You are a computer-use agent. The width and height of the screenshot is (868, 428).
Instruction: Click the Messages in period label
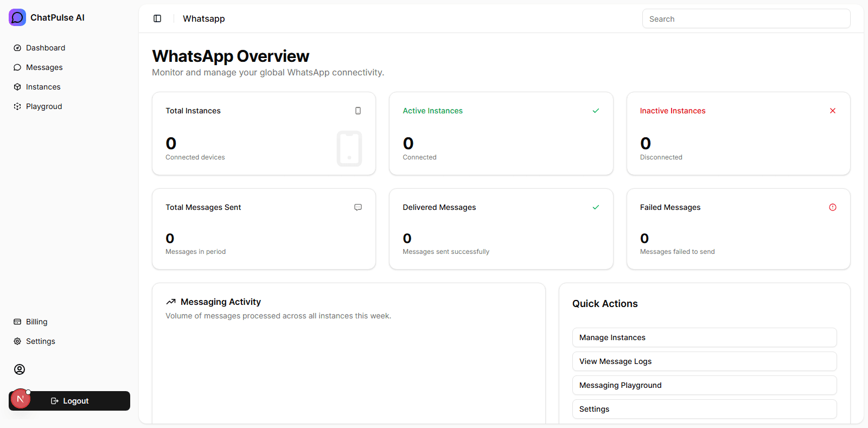coord(196,252)
